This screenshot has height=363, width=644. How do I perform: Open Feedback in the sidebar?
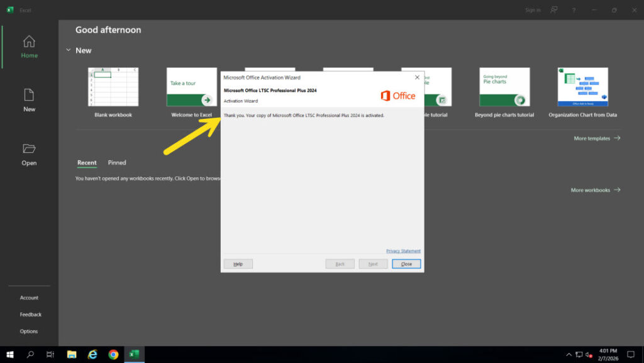30,315
